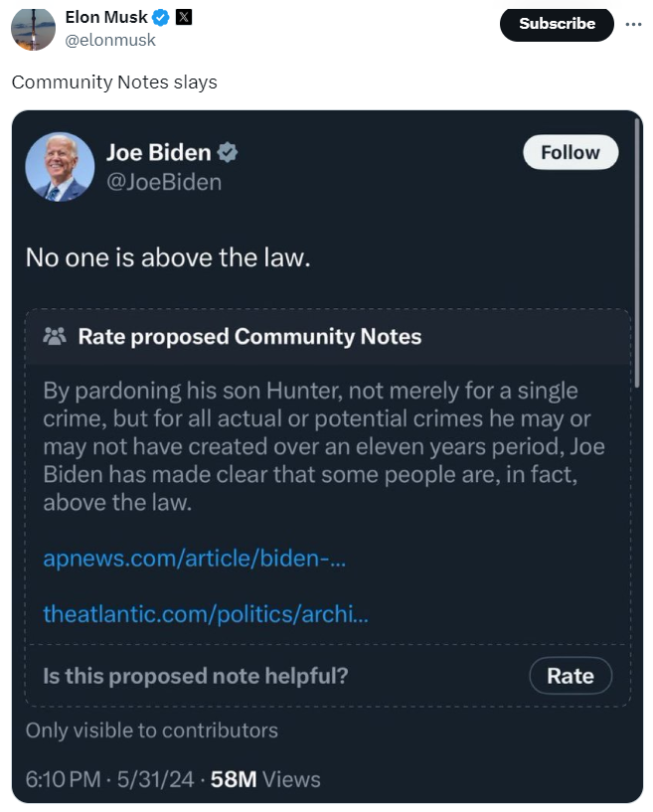
Task: Open the apnews.com article link
Action: click(x=195, y=558)
